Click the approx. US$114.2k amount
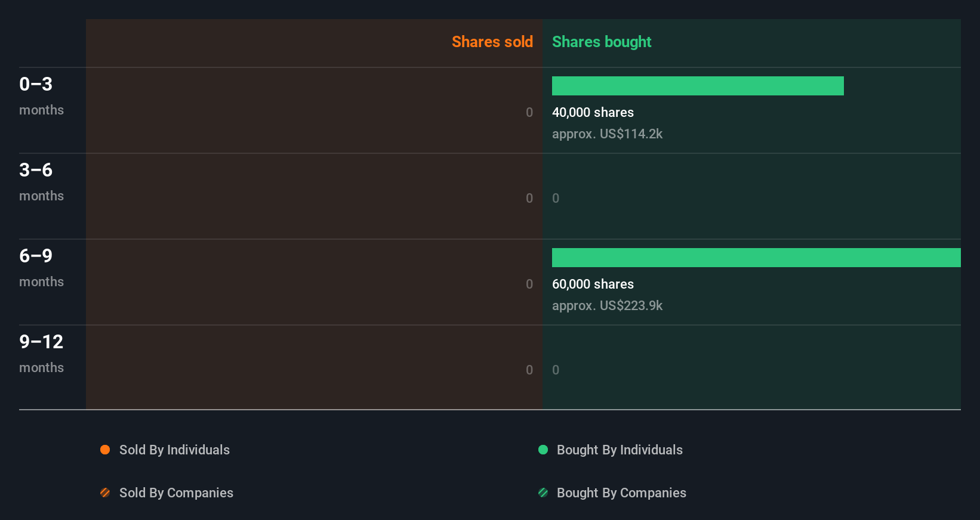The height and width of the screenshot is (520, 980). (x=607, y=134)
